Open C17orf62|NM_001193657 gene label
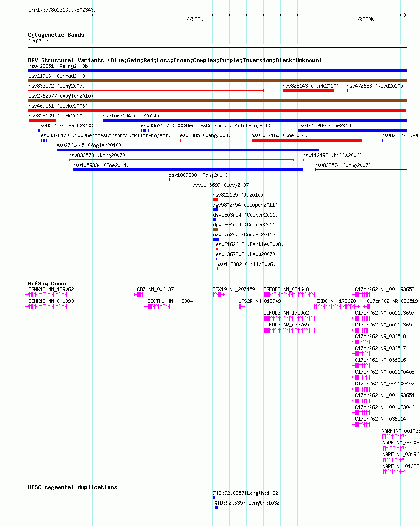The image size is (420, 526). coord(385,313)
